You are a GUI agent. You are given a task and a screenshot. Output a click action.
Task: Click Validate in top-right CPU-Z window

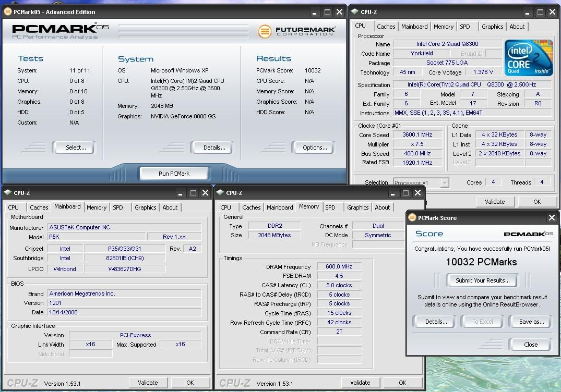click(x=495, y=202)
